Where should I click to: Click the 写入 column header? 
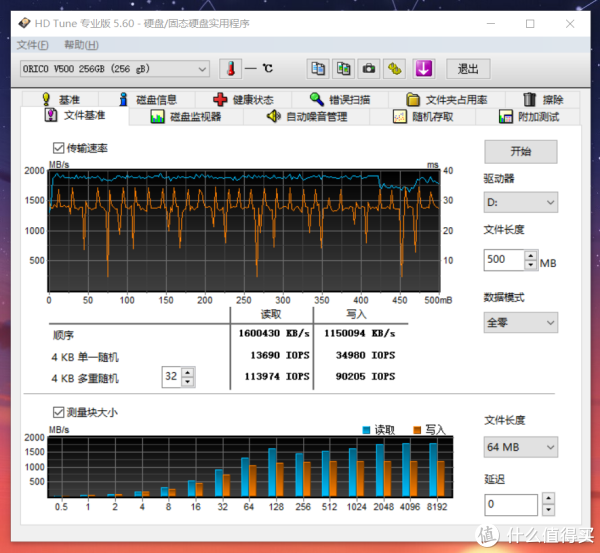[x=356, y=315]
